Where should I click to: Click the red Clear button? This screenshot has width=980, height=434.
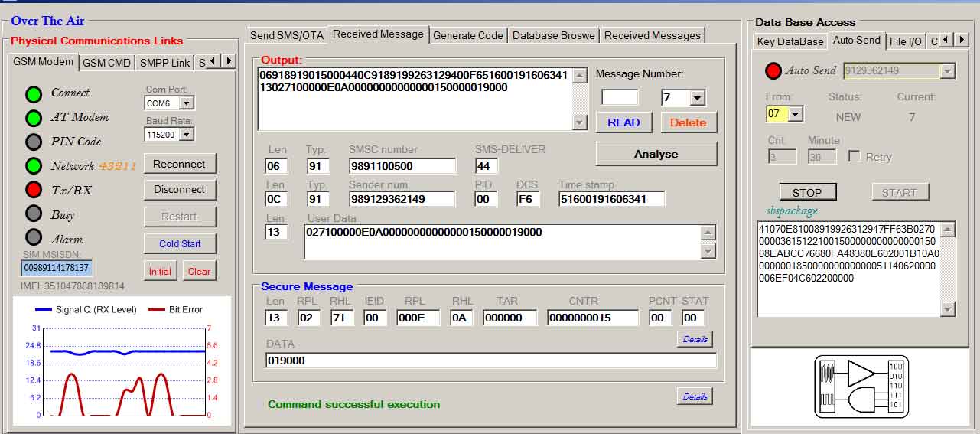tap(199, 271)
